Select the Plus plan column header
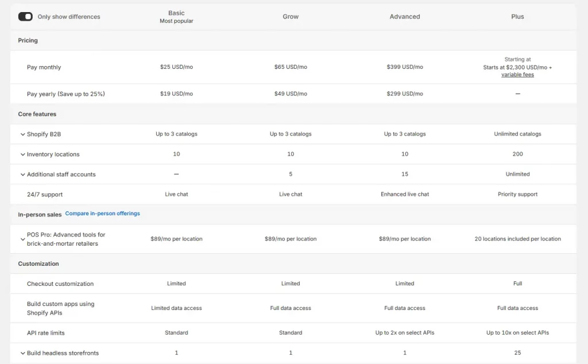 (517, 17)
